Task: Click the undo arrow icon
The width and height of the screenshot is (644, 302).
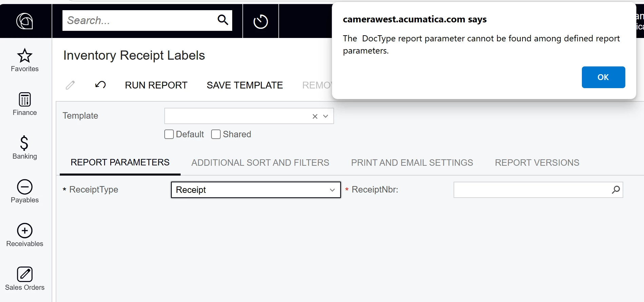Action: coord(100,85)
